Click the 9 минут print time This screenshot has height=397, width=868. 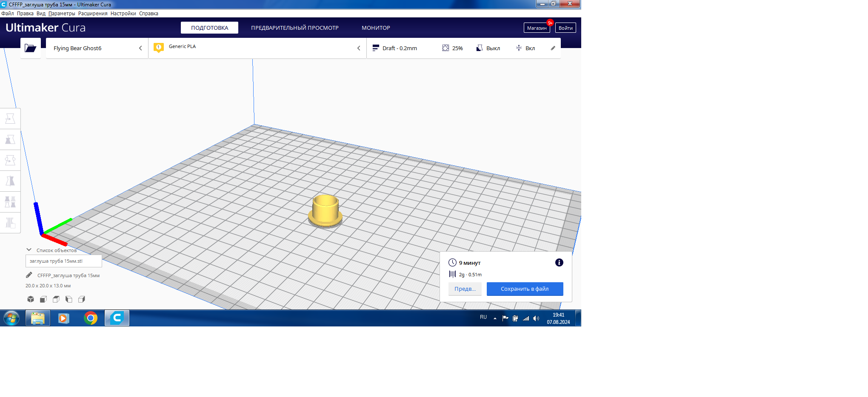[x=470, y=263]
